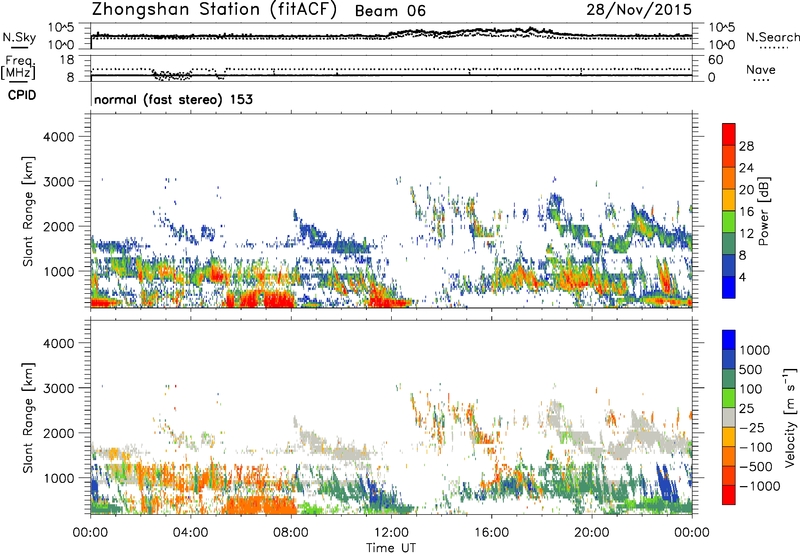Click the '12:00' time axis tick label
Image resolution: width=800 pixels, height=554 pixels.
[391, 533]
